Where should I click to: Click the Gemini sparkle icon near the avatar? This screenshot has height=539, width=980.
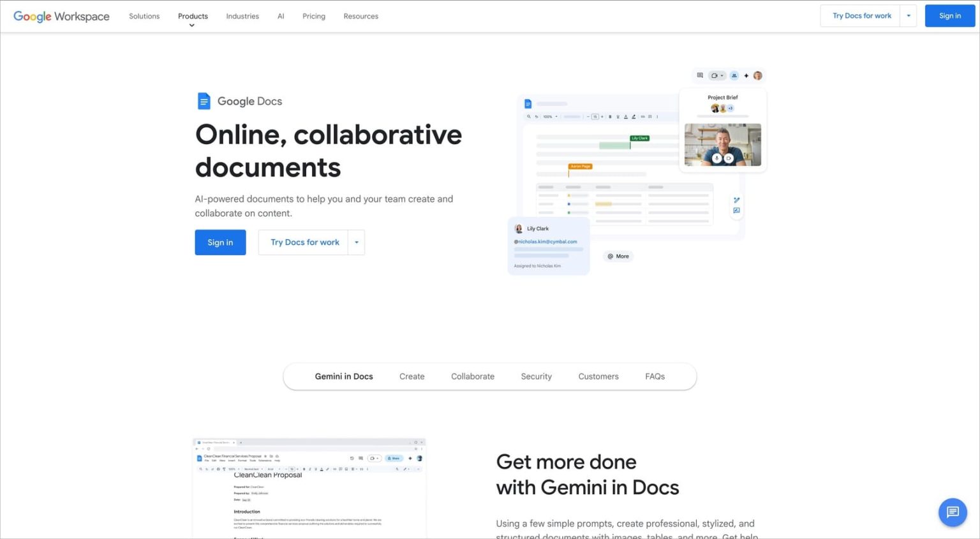746,75
